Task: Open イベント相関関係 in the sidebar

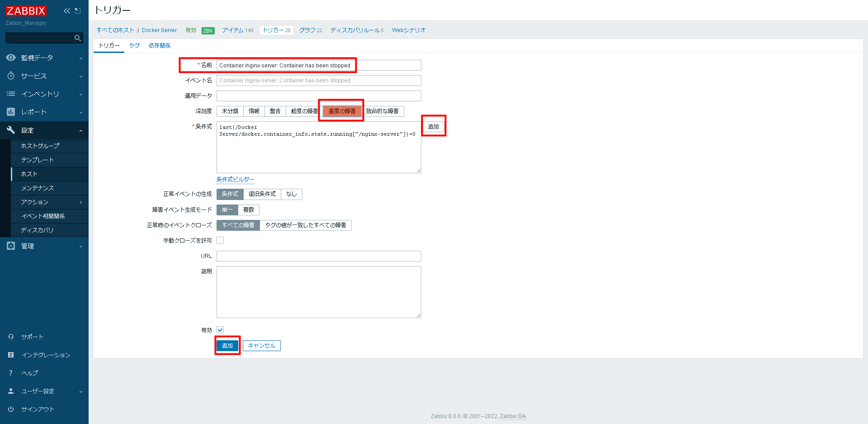Action: coord(50,216)
